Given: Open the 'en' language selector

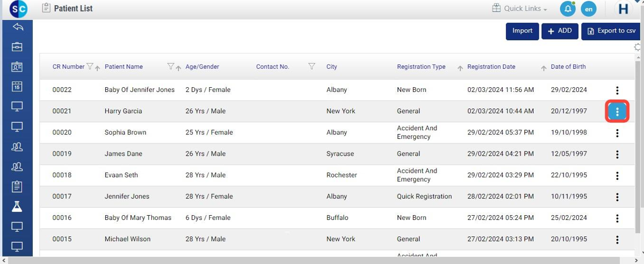Looking at the screenshot, I should click(588, 9).
